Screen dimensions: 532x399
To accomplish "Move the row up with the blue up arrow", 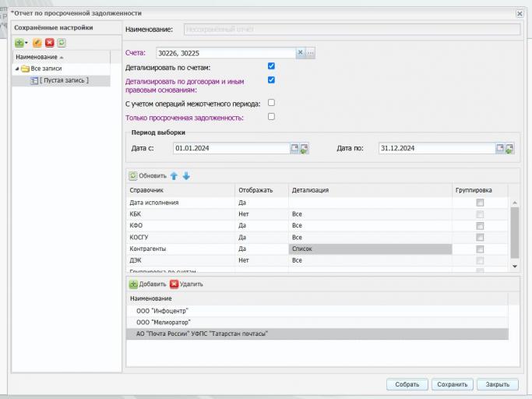I will pos(174,176).
